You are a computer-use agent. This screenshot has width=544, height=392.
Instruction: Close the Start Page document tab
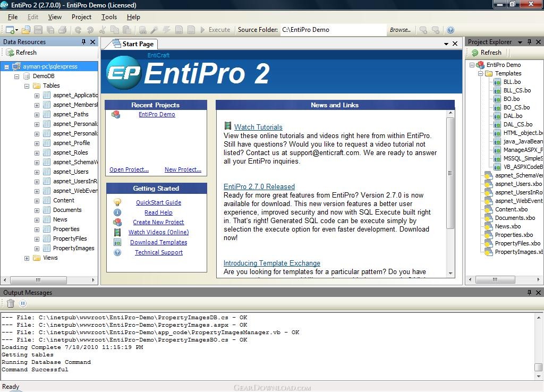[455, 44]
